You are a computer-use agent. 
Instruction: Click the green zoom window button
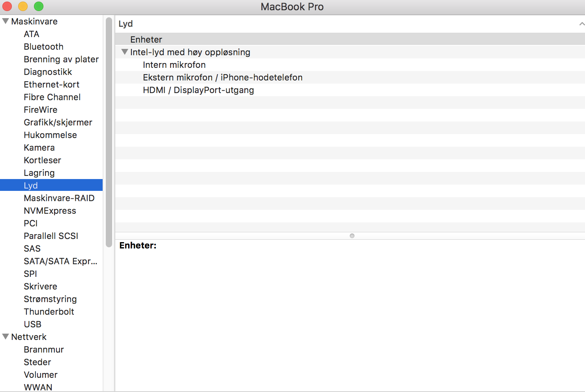(39, 6)
